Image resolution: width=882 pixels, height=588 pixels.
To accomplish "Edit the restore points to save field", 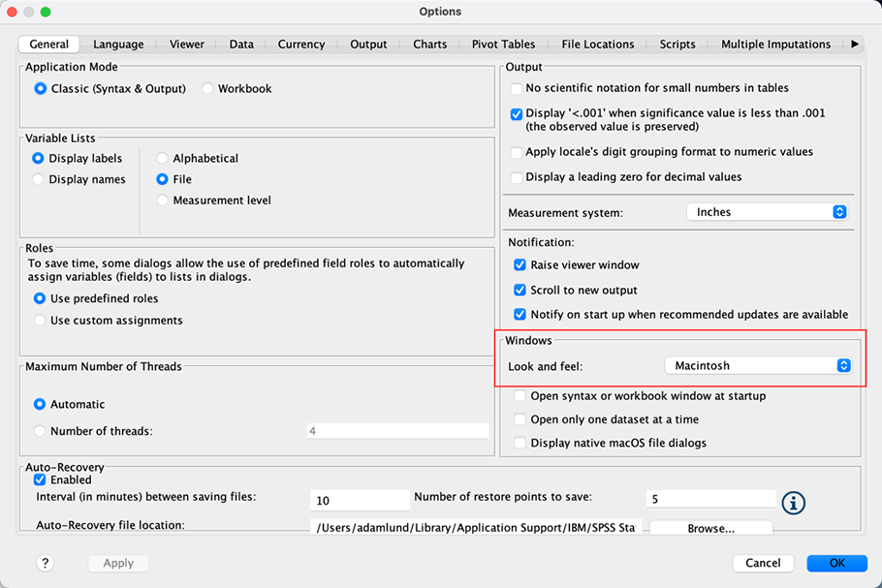I will pyautogui.click(x=711, y=498).
